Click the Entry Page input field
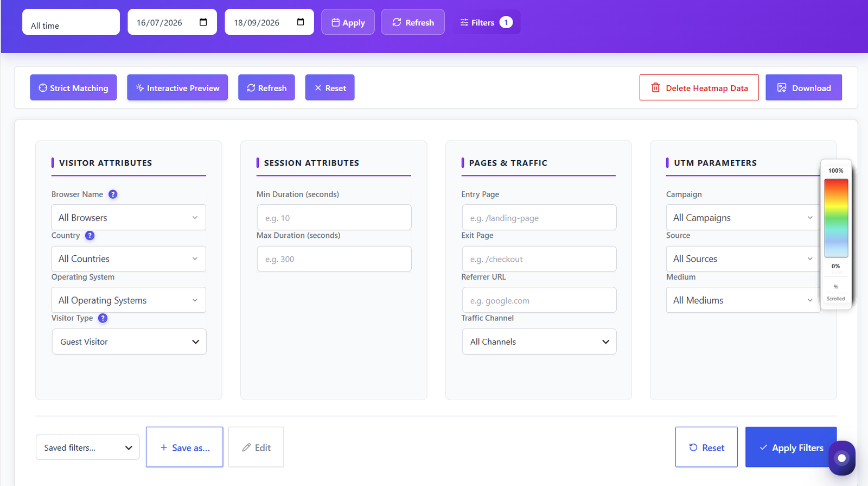Image resolution: width=868 pixels, height=486 pixels. point(539,218)
